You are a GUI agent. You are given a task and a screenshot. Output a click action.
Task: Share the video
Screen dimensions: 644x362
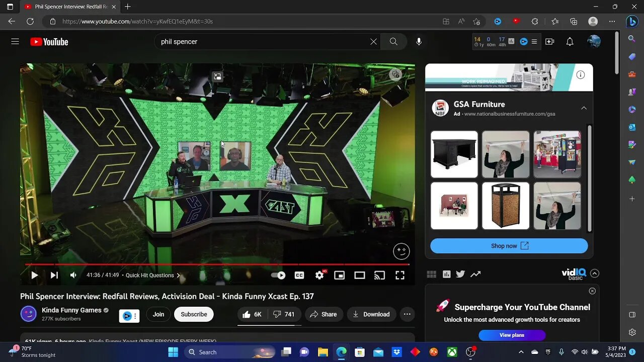click(x=323, y=314)
